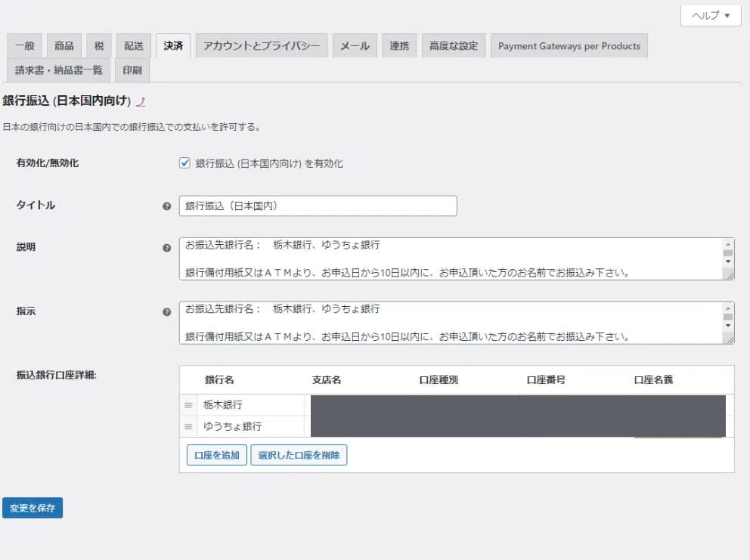Open the ヘルプ dropdown
Screen dimensions: 750x560
711,16
